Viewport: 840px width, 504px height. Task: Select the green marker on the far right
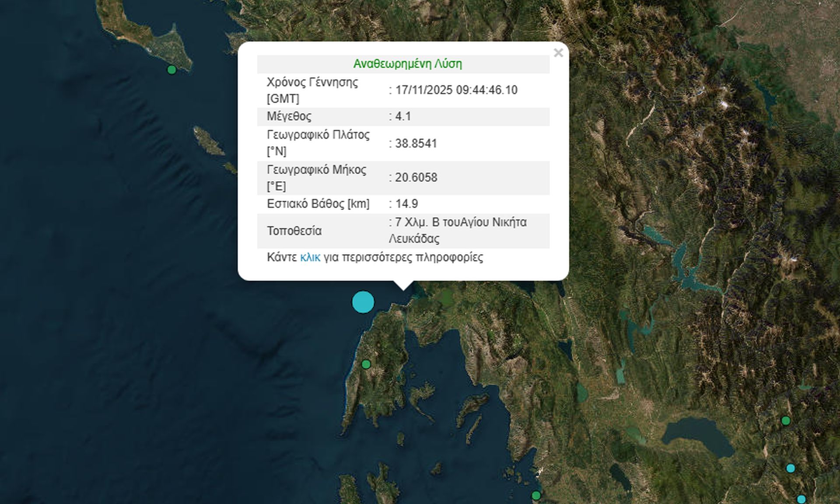(786, 421)
